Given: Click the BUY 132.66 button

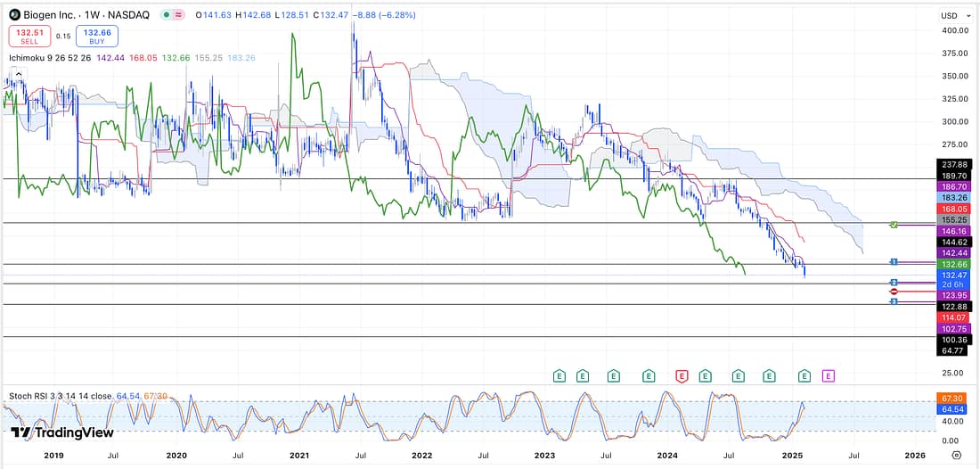Looking at the screenshot, I should 96,36.
